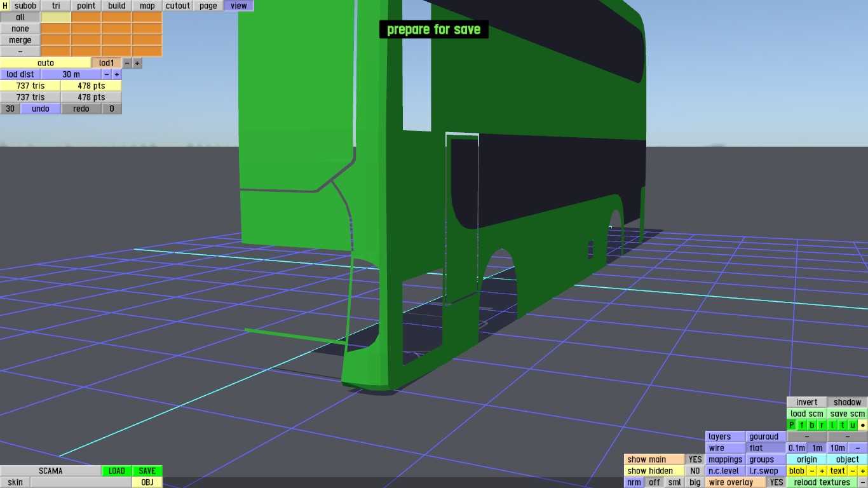Switch to the f (front) view
The image size is (868, 488).
click(802, 425)
